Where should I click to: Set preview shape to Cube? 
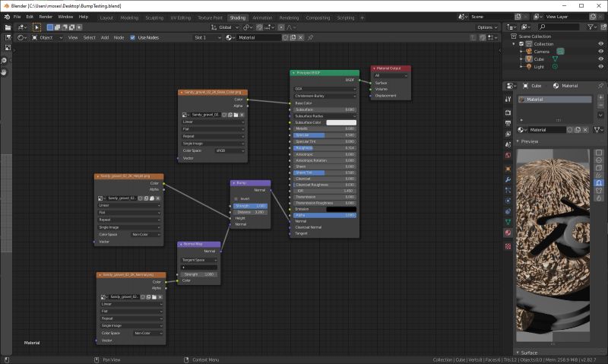(599, 168)
